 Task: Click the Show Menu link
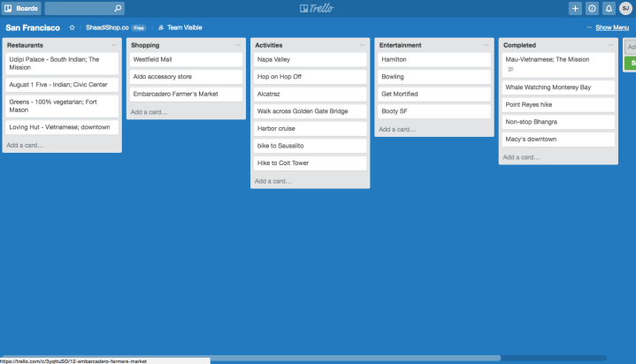click(611, 27)
